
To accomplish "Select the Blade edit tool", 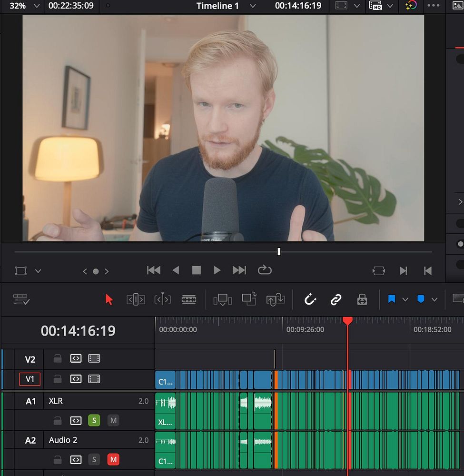I will click(189, 299).
